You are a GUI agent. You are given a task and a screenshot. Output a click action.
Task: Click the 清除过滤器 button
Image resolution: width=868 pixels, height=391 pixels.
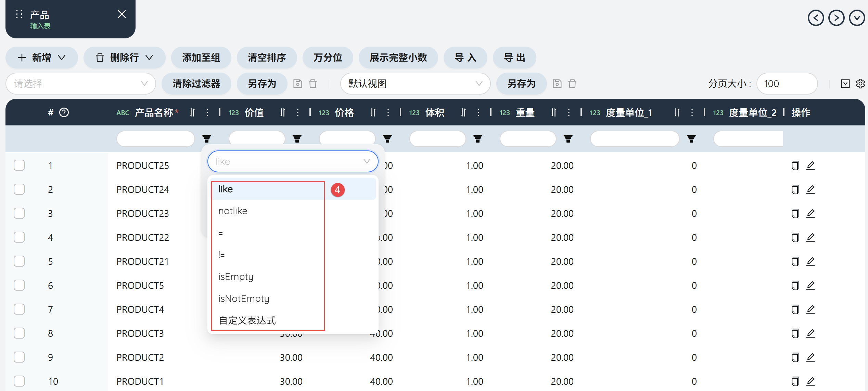coord(196,84)
